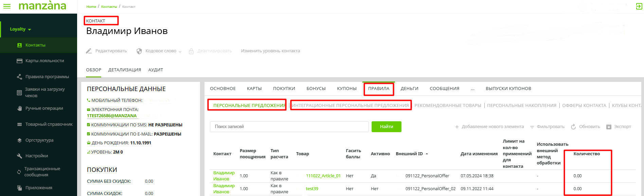The height and width of the screenshot is (196, 644).
Task: Expand the Кодовое слово dropdown arrow
Action: (180, 51)
